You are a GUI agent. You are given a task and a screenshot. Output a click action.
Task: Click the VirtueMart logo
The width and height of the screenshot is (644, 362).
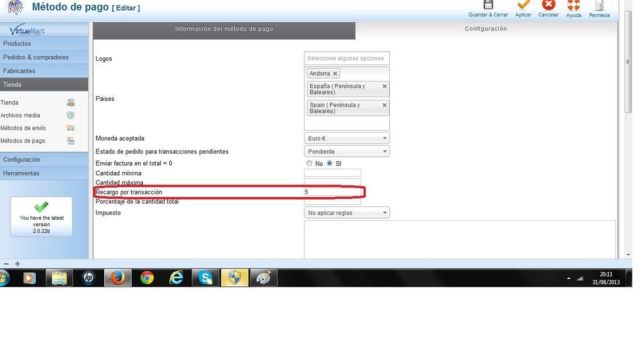[x=28, y=30]
